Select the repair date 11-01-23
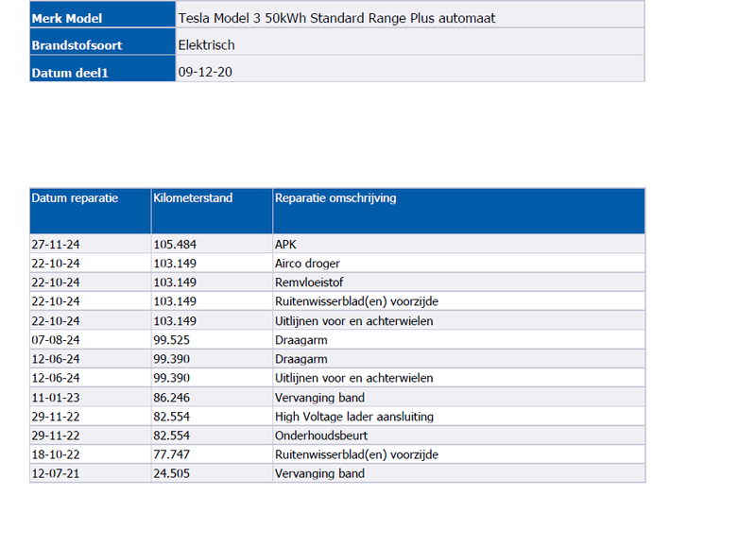 (x=56, y=397)
